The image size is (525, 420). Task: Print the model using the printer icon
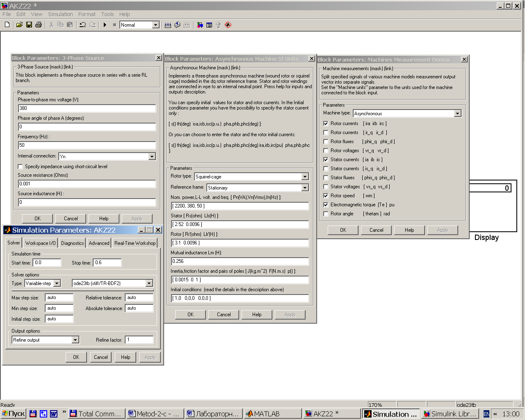pos(39,25)
